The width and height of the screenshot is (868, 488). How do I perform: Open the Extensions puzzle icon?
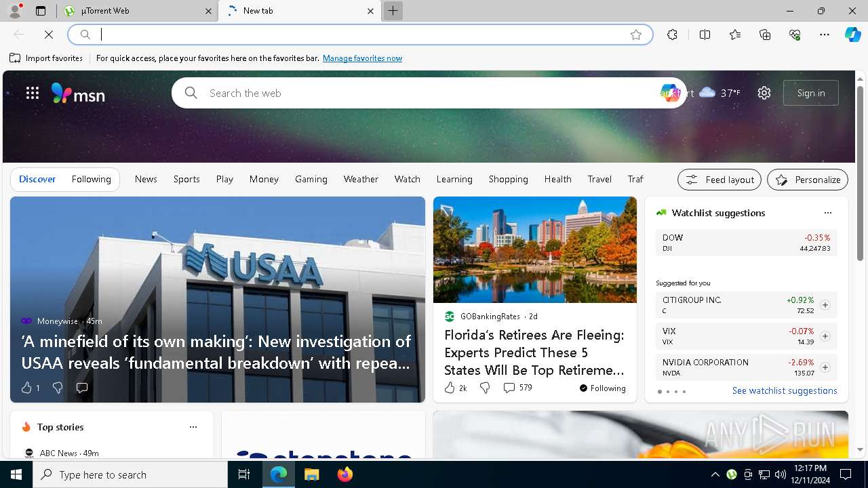(672, 35)
